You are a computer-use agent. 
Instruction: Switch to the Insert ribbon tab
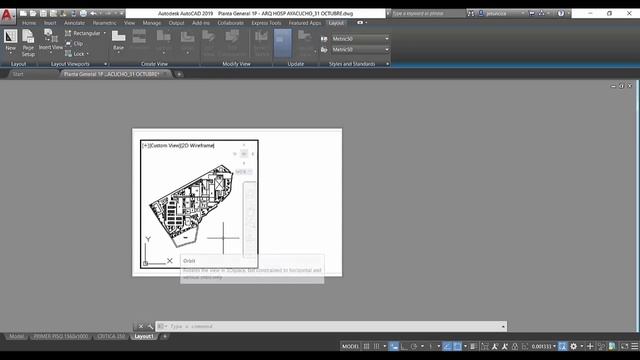pyautogui.click(x=50, y=23)
